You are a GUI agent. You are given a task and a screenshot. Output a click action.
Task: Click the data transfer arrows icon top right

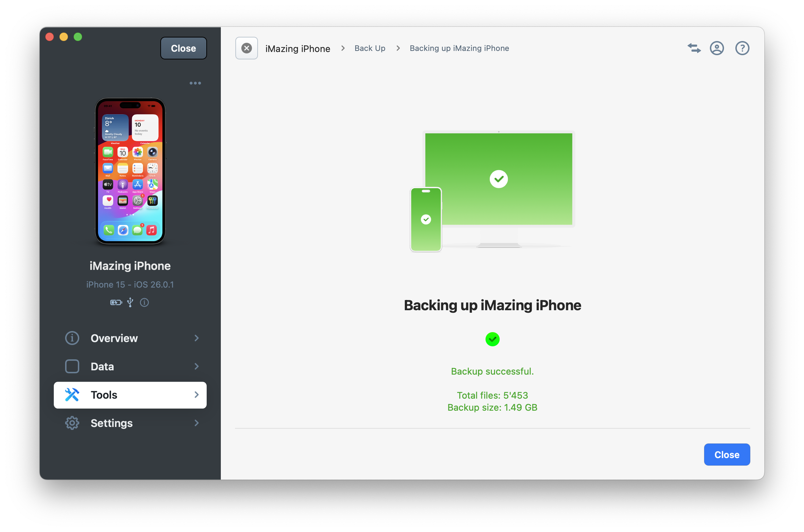pyautogui.click(x=694, y=48)
